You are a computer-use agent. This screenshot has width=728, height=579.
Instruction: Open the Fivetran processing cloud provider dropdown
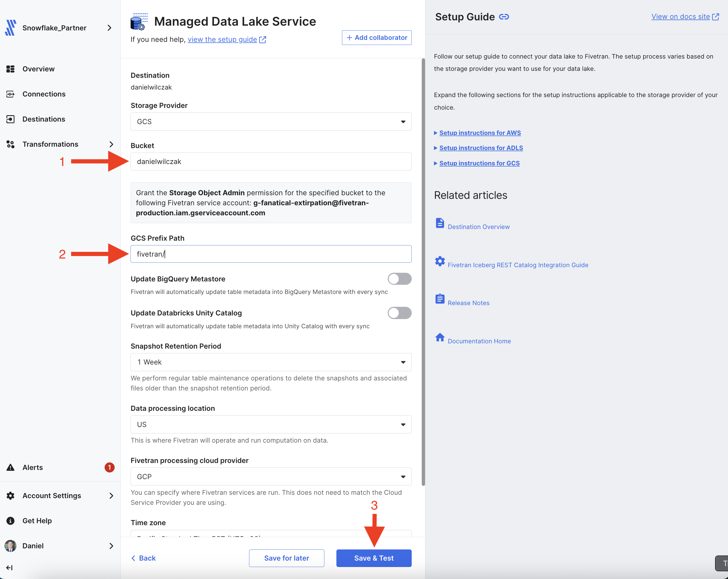tap(271, 476)
